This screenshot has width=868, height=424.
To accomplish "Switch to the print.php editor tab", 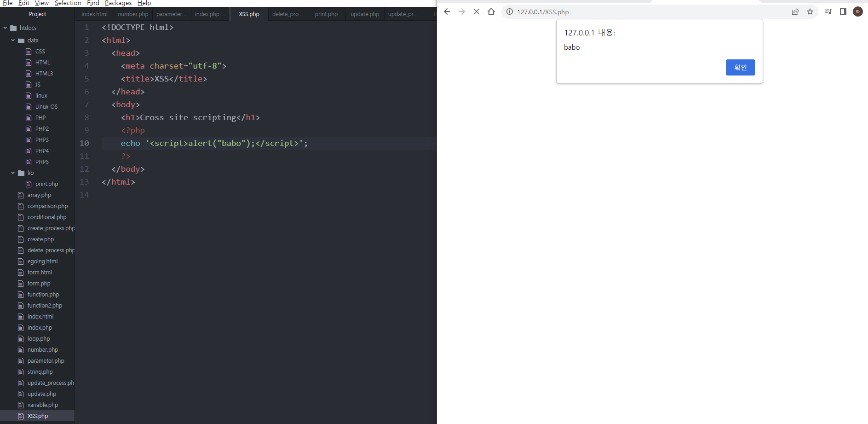I will (326, 14).
